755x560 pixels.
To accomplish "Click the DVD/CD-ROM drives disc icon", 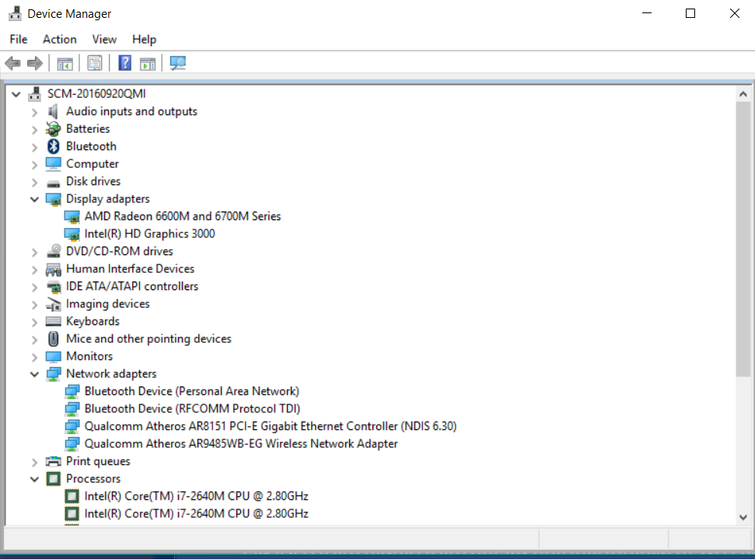I will pyautogui.click(x=54, y=251).
